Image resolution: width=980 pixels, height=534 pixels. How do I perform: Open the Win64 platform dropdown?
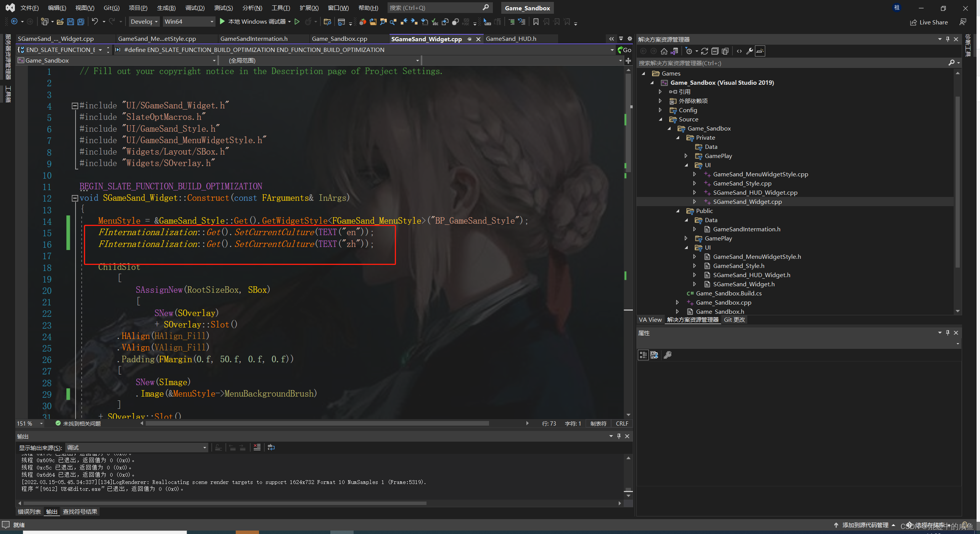click(x=212, y=22)
